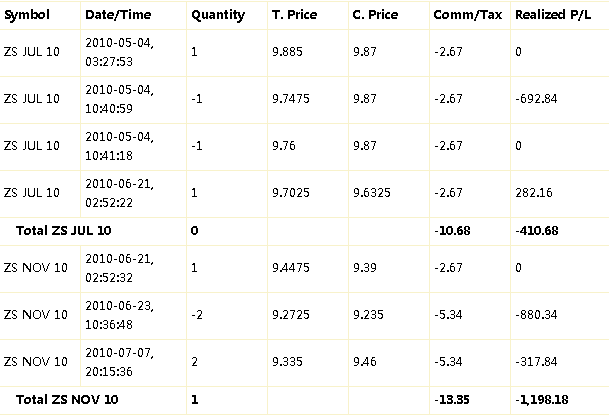The image size is (609, 420).
Task: Select the 2010-05-04, 03:27:53 date cell
Action: pyautogui.click(x=120, y=52)
